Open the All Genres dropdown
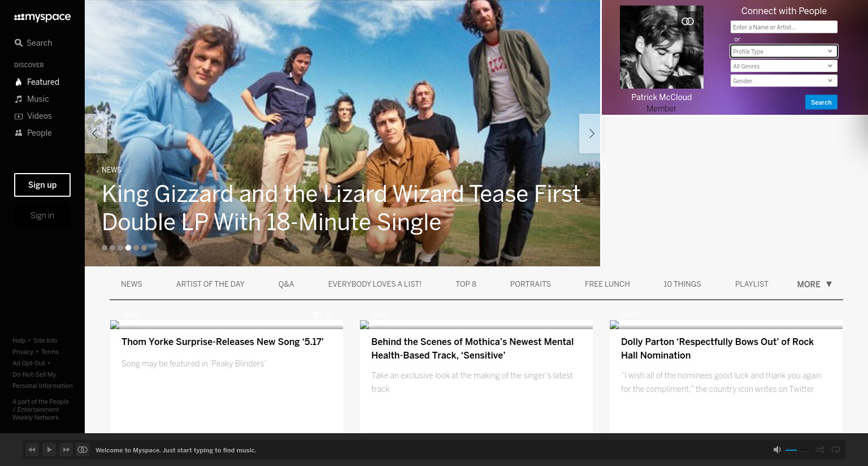Image resolution: width=868 pixels, height=466 pixels. click(x=784, y=66)
